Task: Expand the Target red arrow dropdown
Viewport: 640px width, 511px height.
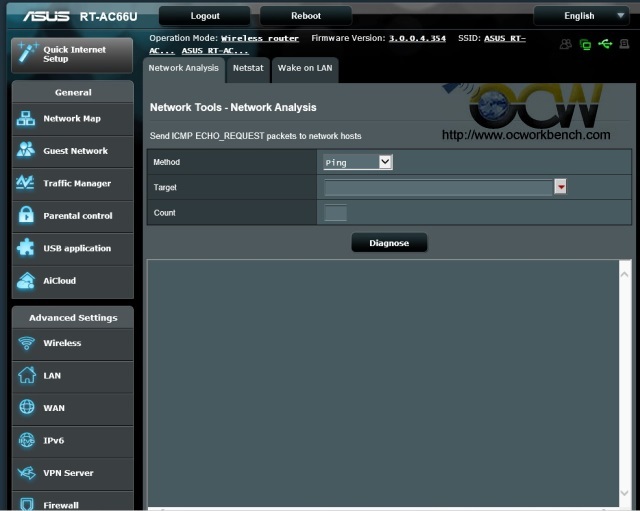Action: pyautogui.click(x=560, y=187)
